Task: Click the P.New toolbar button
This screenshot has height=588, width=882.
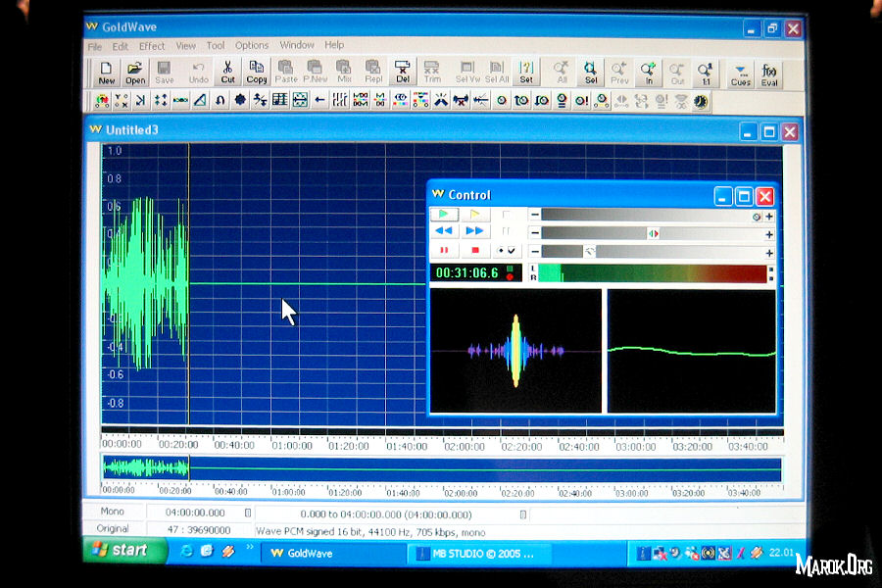Action: (315, 73)
